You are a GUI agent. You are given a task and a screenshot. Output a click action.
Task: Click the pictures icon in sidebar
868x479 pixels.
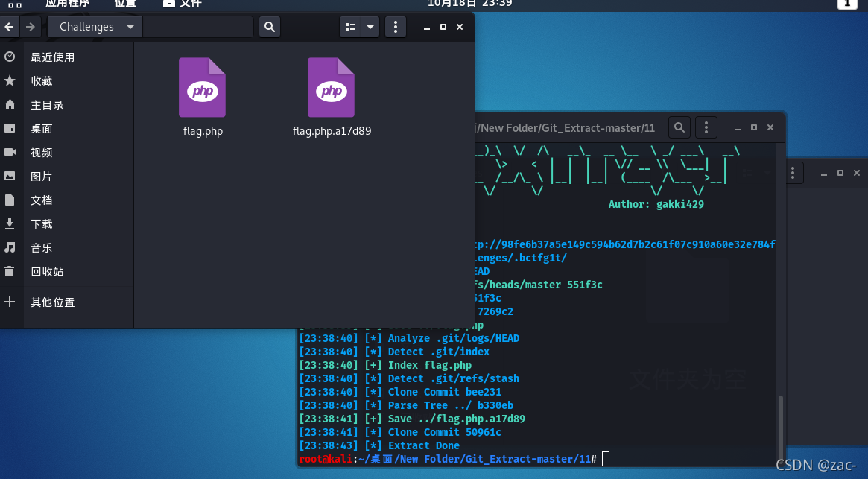pos(10,176)
